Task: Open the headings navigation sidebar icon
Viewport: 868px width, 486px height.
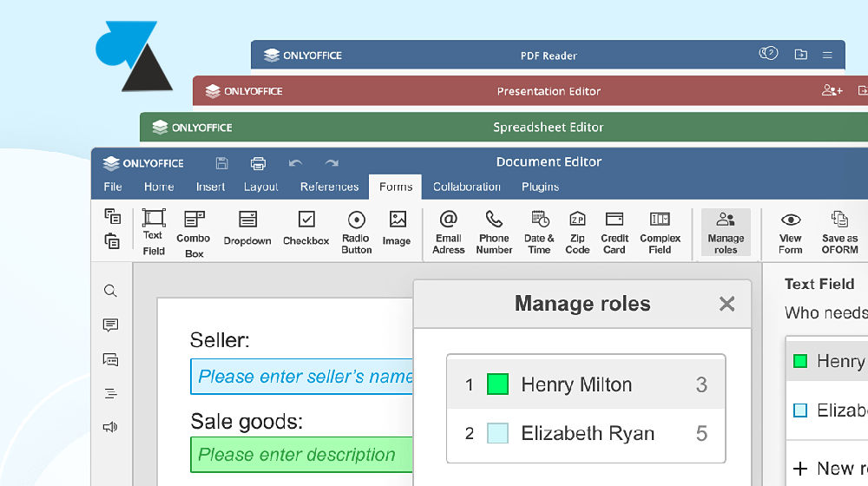Action: [x=110, y=393]
